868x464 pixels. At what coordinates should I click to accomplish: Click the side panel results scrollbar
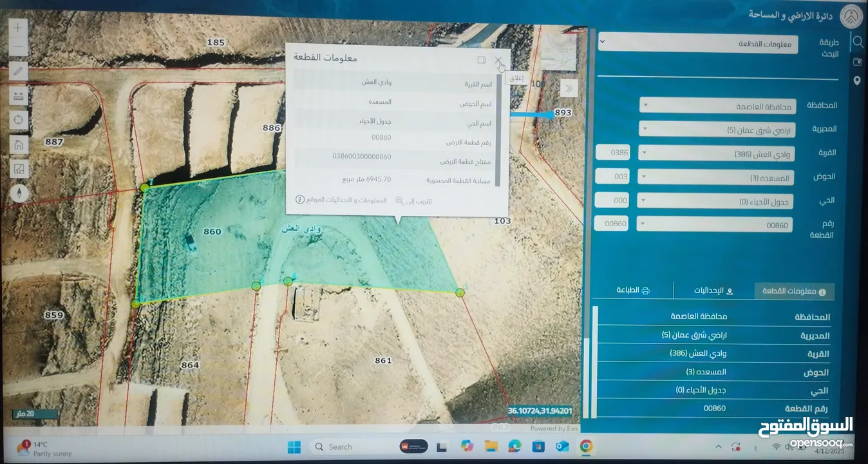[595, 361]
